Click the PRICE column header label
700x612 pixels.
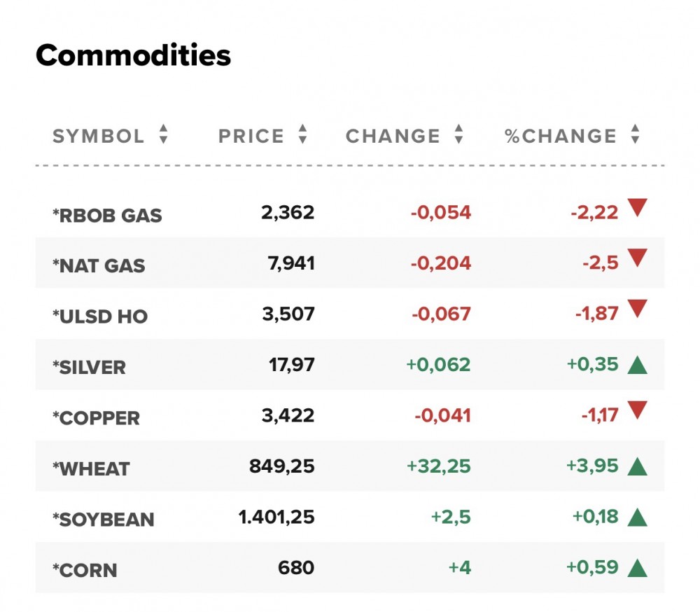click(x=251, y=136)
